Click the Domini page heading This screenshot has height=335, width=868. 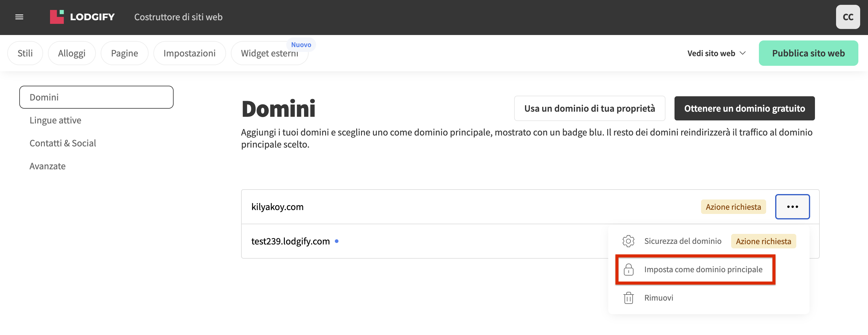click(x=278, y=109)
